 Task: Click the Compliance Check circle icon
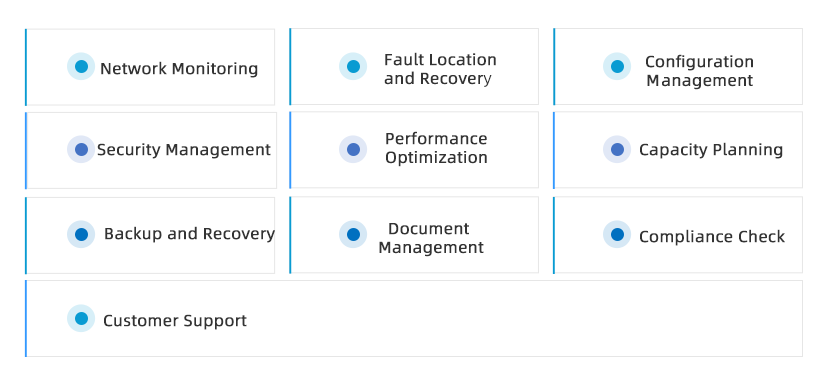click(617, 234)
